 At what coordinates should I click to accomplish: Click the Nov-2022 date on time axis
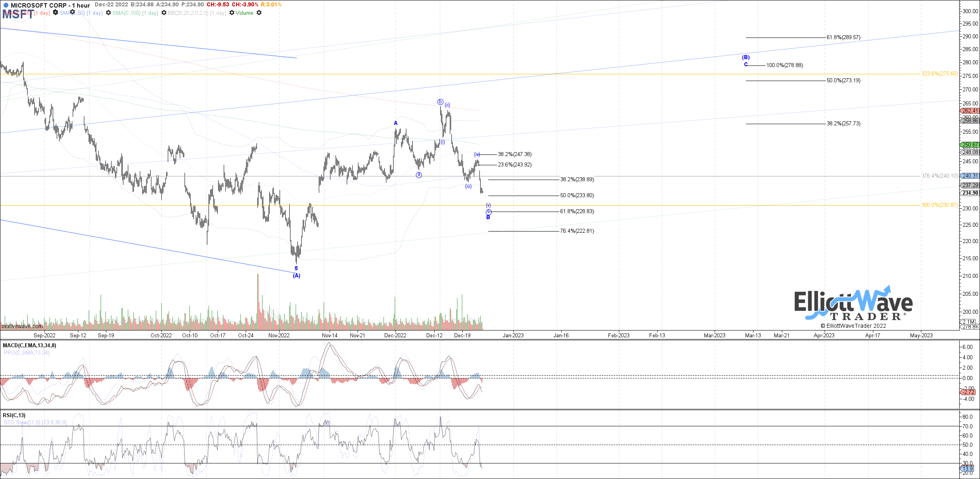pos(279,335)
